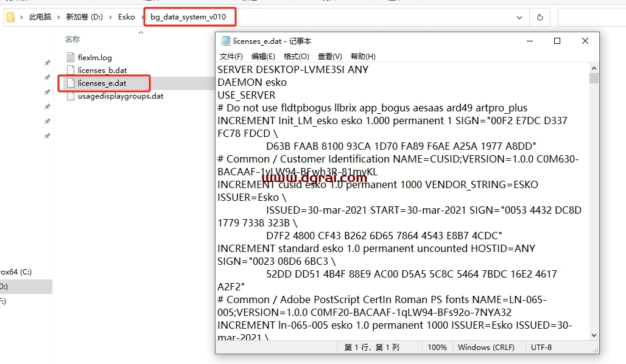Click the UTF-8 encoding status entry
This screenshot has height=364, width=626.
(541, 347)
